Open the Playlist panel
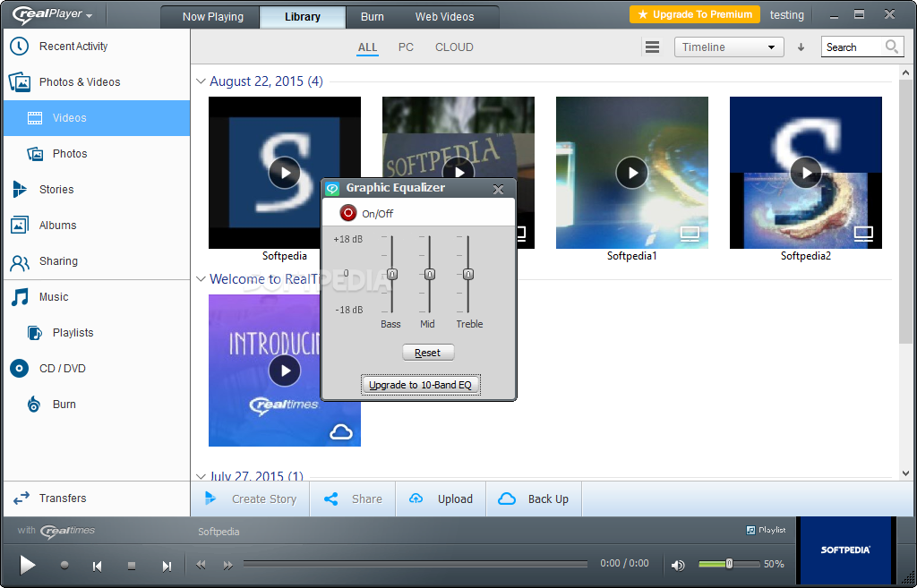917x588 pixels. coord(766,530)
